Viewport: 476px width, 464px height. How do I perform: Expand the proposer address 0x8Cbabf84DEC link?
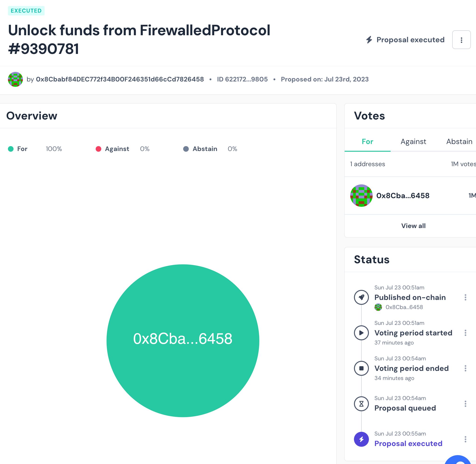tap(120, 79)
